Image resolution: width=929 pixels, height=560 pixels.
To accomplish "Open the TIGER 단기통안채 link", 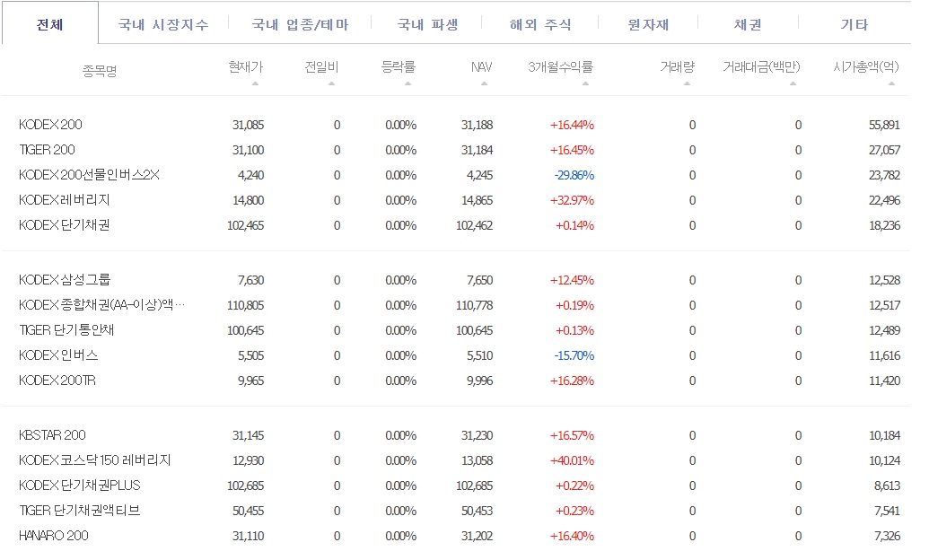I will tap(66, 330).
